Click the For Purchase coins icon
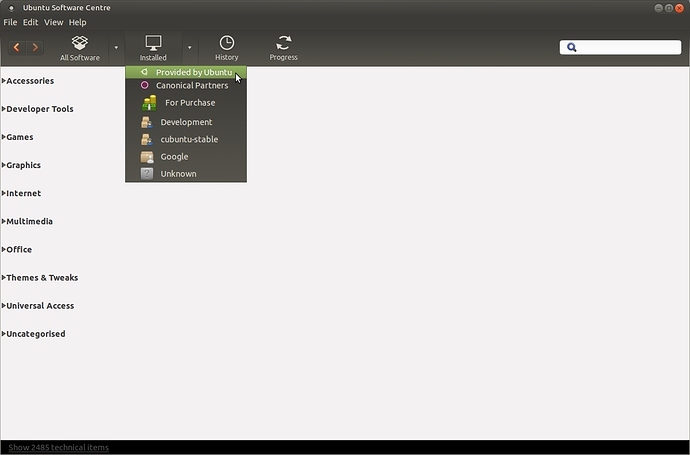Image resolution: width=690 pixels, height=455 pixels. pyautogui.click(x=149, y=103)
